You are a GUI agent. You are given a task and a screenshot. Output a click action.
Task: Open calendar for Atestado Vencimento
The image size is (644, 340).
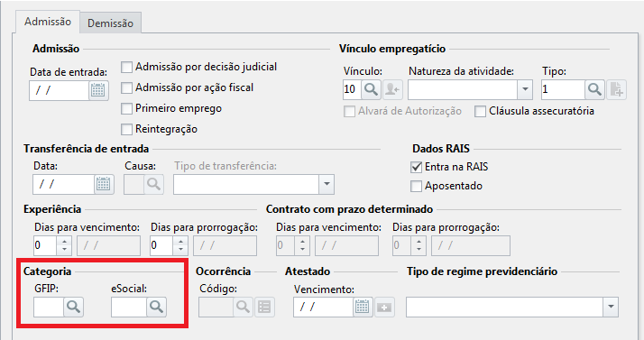click(363, 307)
